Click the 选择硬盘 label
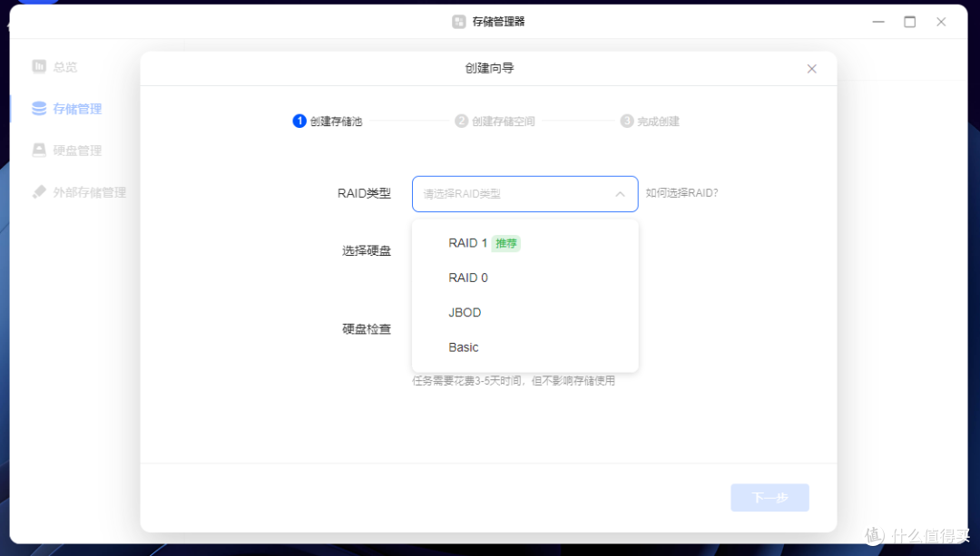 367,251
